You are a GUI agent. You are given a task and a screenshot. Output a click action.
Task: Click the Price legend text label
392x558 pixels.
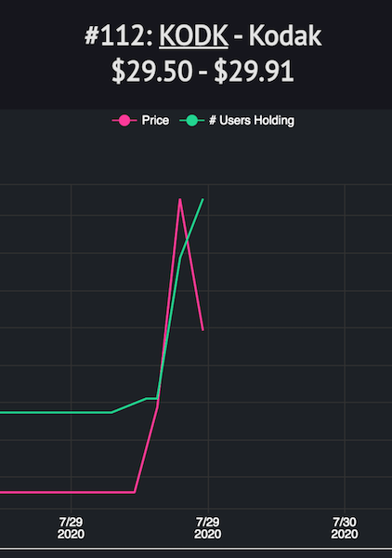click(x=155, y=120)
